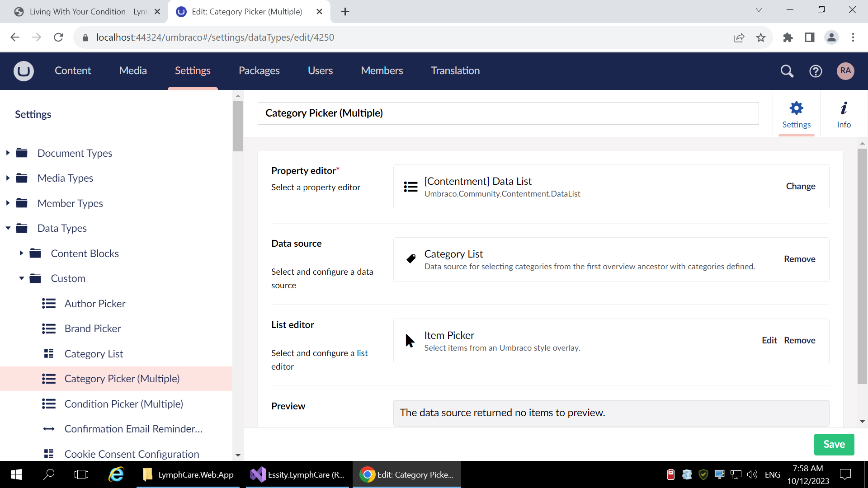Click the user avatar icon top-right
Screen dimensions: 868x488
pos(845,71)
